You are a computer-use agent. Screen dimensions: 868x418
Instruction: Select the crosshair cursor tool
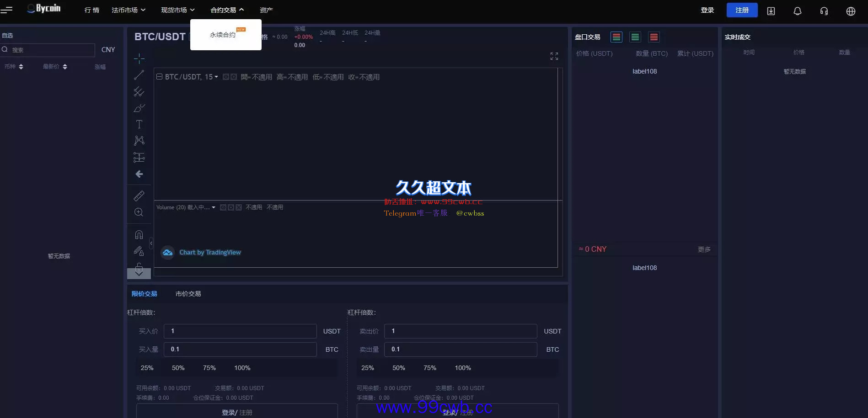point(139,58)
